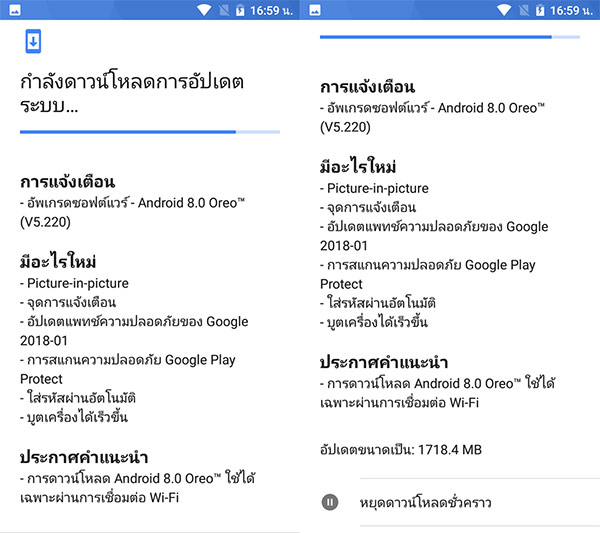
Task: Open the image notification icon in the right status bar
Action: [x=314, y=10]
